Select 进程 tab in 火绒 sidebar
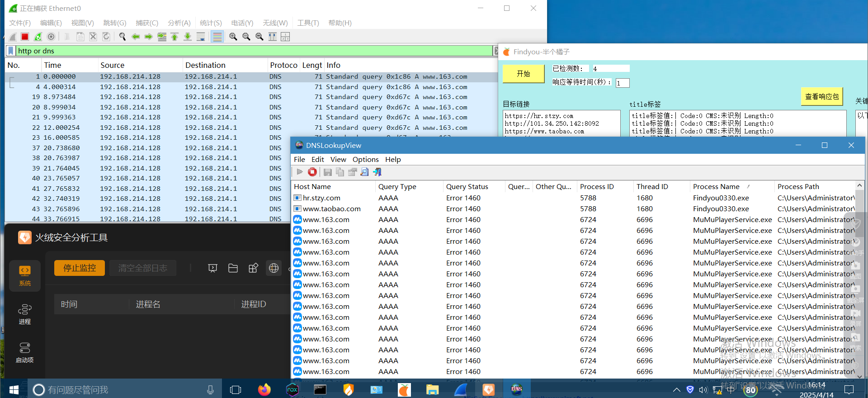This screenshot has width=868, height=398. pyautogui.click(x=25, y=314)
